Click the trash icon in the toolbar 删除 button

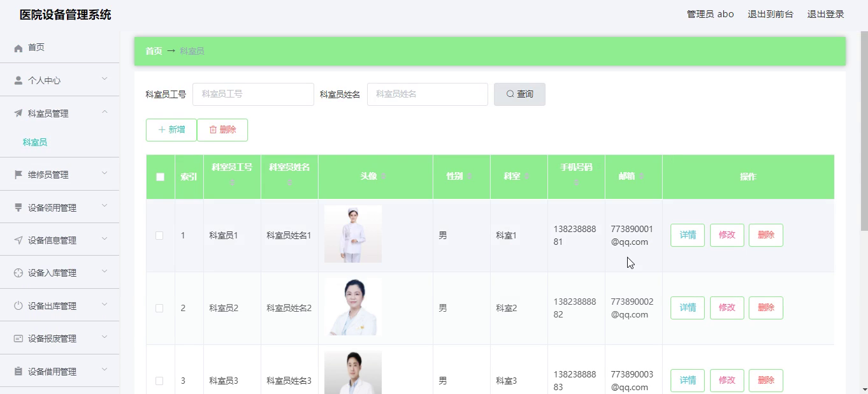pos(213,130)
